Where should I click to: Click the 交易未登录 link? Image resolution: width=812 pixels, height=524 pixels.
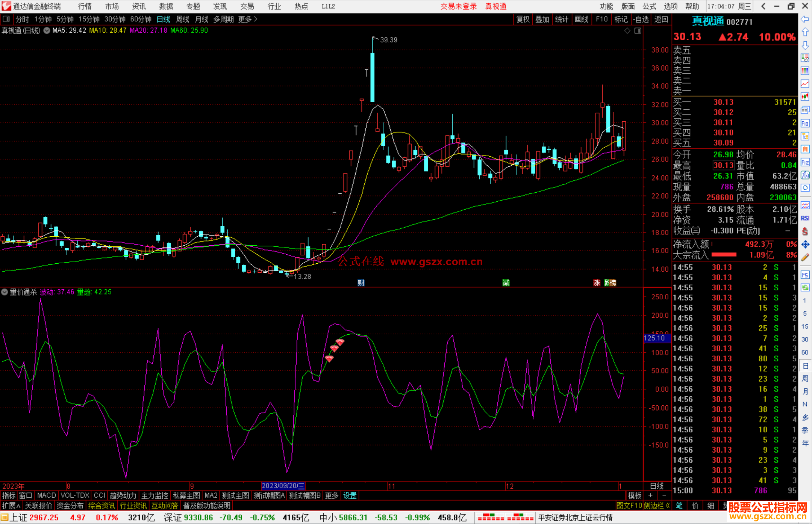(459, 6)
